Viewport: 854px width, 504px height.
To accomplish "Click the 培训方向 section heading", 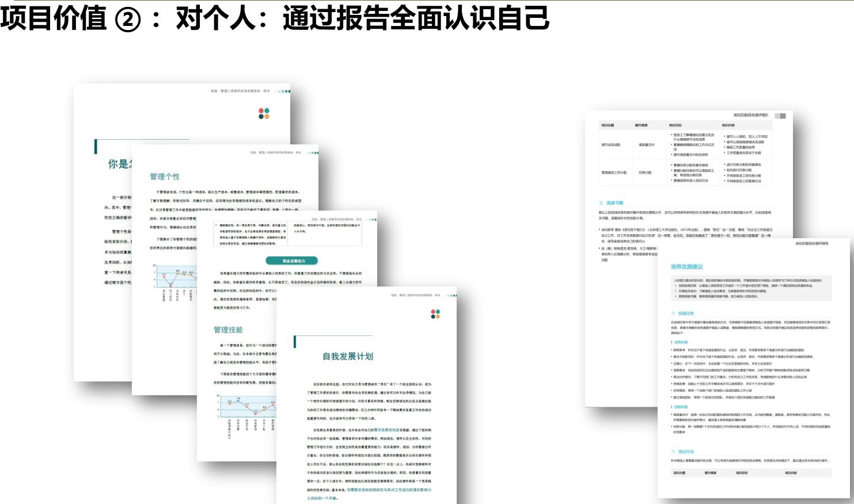I will coord(686,452).
